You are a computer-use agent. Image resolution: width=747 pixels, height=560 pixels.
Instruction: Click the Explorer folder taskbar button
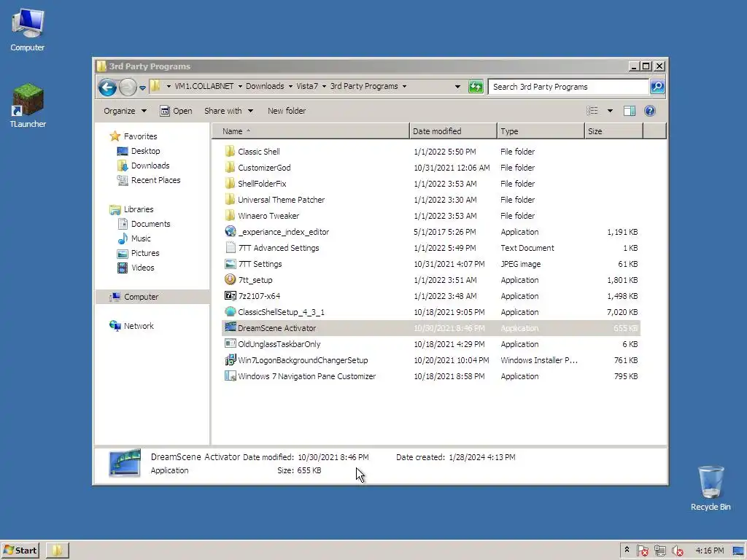coord(57,551)
